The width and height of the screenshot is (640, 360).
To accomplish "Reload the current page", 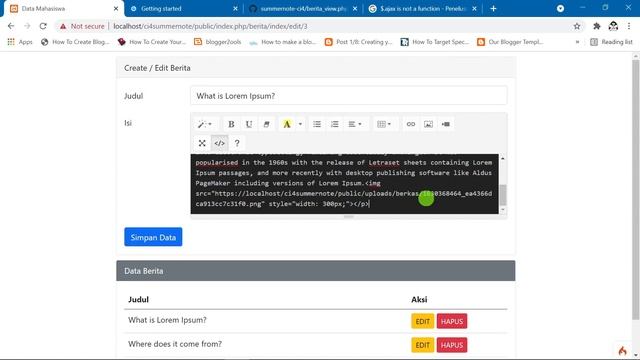I will pos(43,26).
